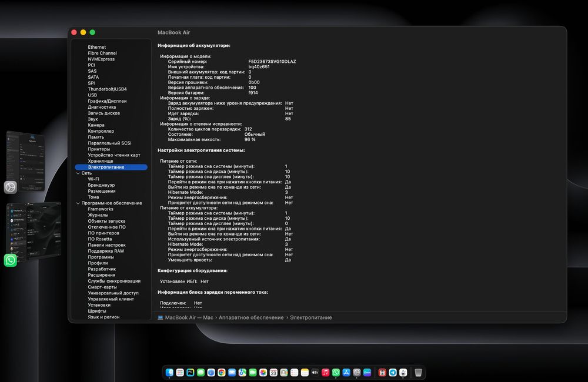
Task: Open Music app in the Dock
Action: coord(326,372)
